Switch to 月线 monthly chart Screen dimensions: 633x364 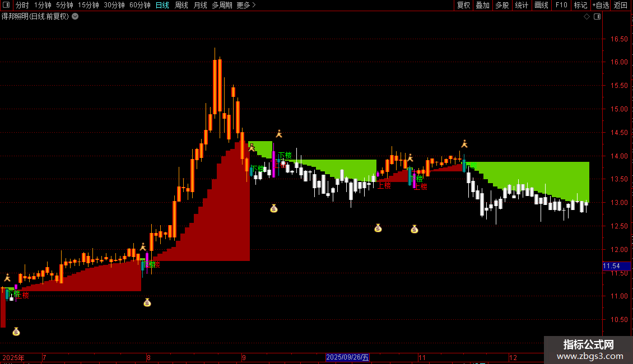coord(200,5)
